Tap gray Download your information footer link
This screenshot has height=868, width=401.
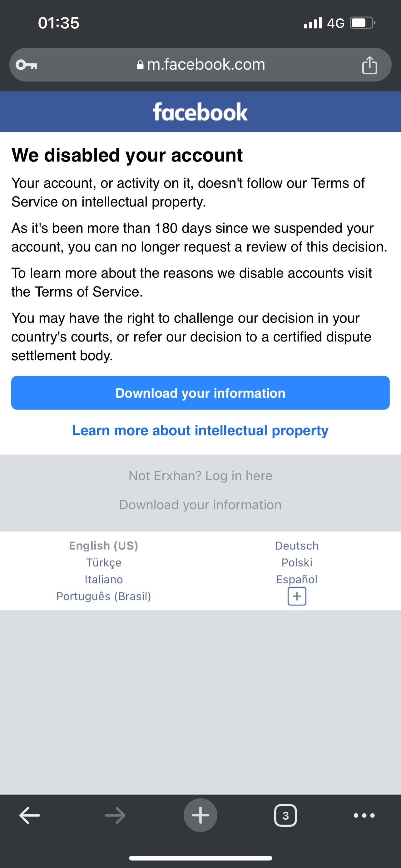[200, 505]
